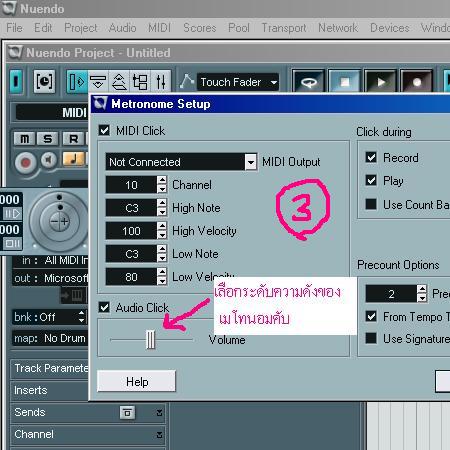Enable the Use Signature checkbox
Viewport: 450px width, 450px height.
[x=371, y=338]
